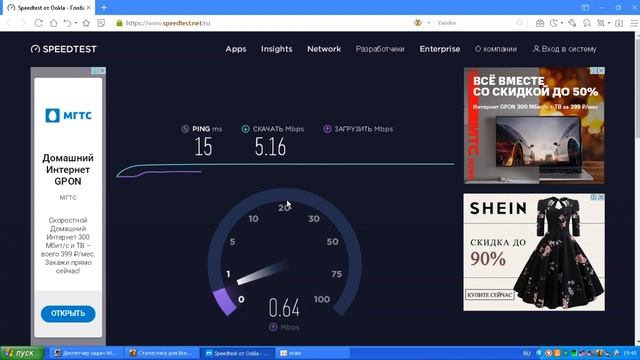Click the ОТКРЫТЬ button in MGTS ad

click(68, 313)
